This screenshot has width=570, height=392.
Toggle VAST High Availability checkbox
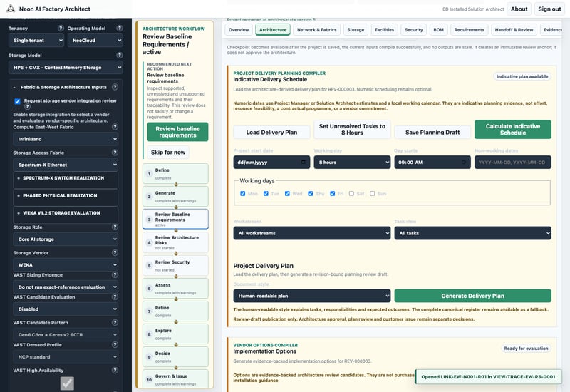click(67, 383)
